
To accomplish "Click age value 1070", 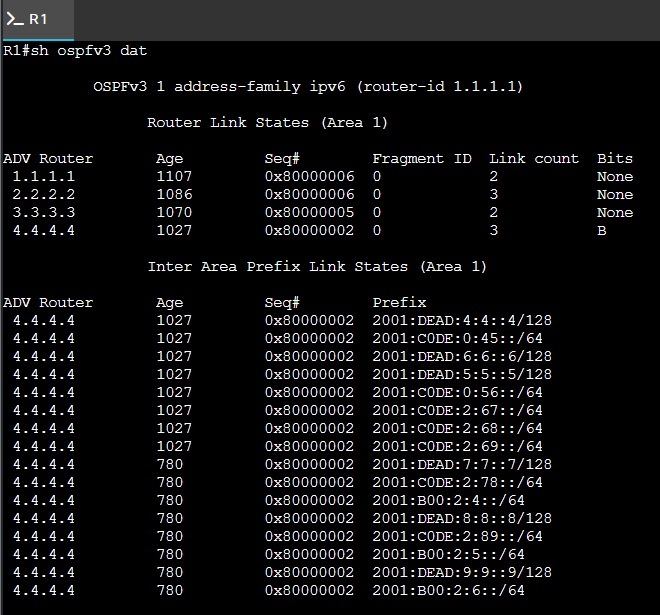I will (x=174, y=213).
